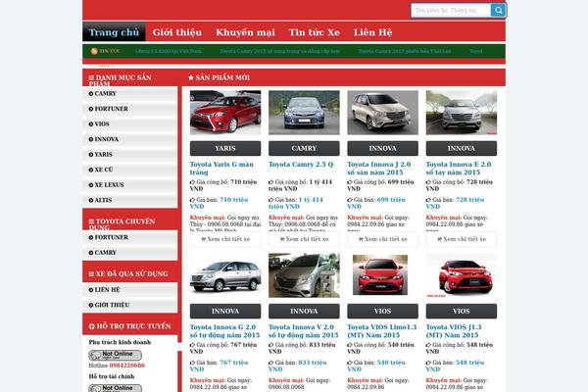Screen dimensions: 588x392
Task: Click Xem chi tiết xe for Yaris
Action: pos(225,239)
